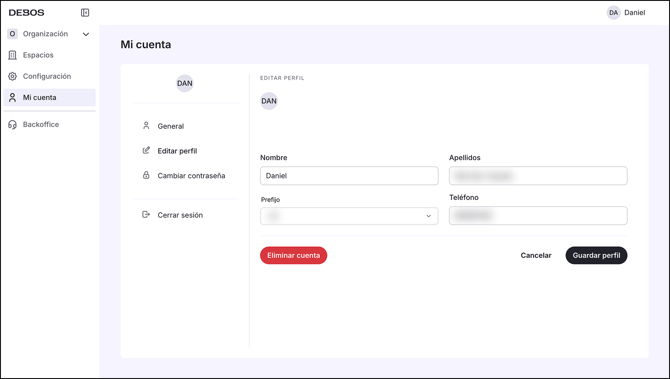Viewport: 670px width, 379px height.
Task: Open the Organización menu label
Action: coord(45,34)
